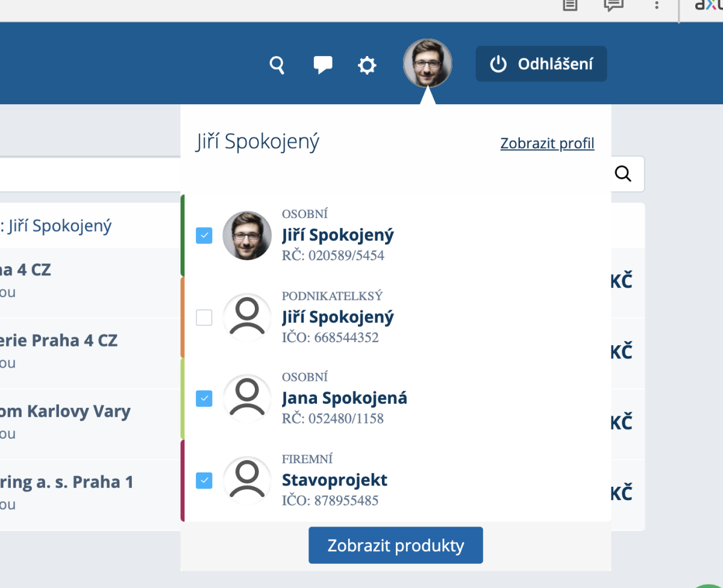Open the messages chat bubble icon

point(323,64)
